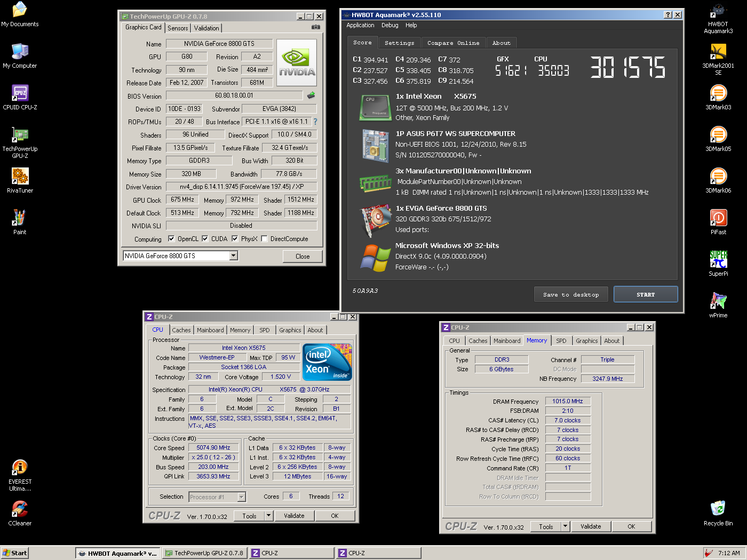Click OK button in CPU-Z Memory window

[631, 526]
